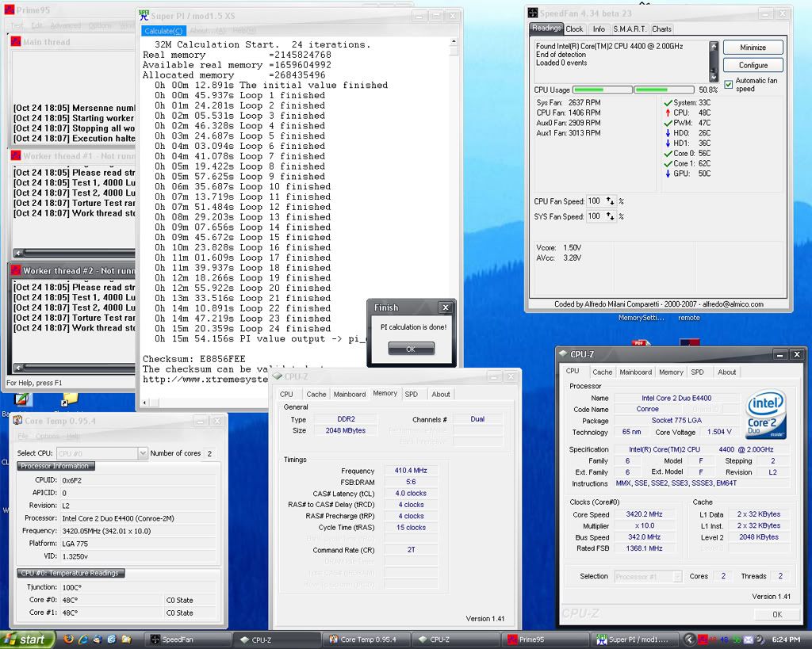Open the quick launch folder icon

126,639
